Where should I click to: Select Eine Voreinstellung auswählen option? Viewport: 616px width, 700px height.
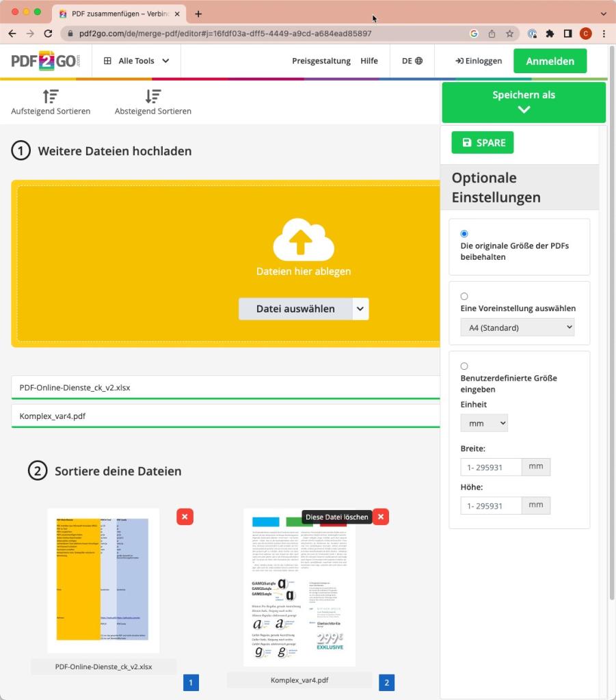(464, 297)
